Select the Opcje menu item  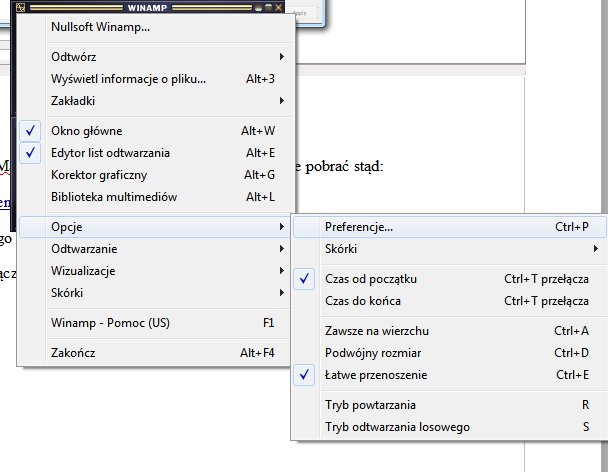(x=155, y=227)
